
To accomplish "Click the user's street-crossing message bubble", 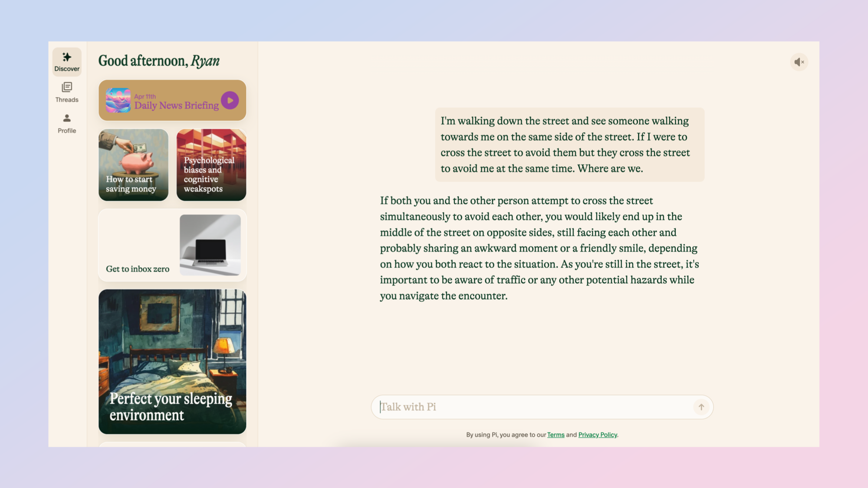I will [569, 144].
